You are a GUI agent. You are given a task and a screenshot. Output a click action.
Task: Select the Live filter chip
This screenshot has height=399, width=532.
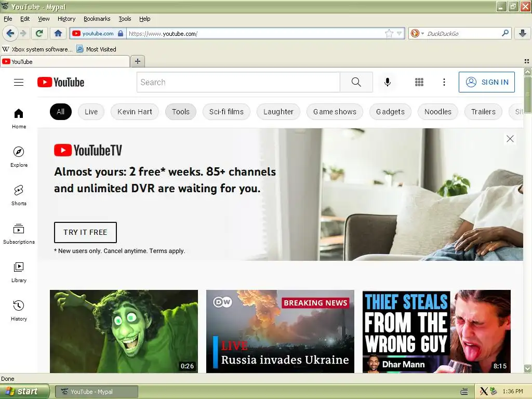tap(91, 112)
